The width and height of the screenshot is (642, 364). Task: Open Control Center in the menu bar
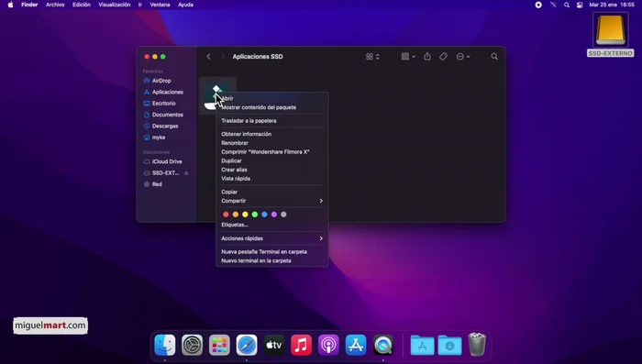pyautogui.click(x=580, y=5)
